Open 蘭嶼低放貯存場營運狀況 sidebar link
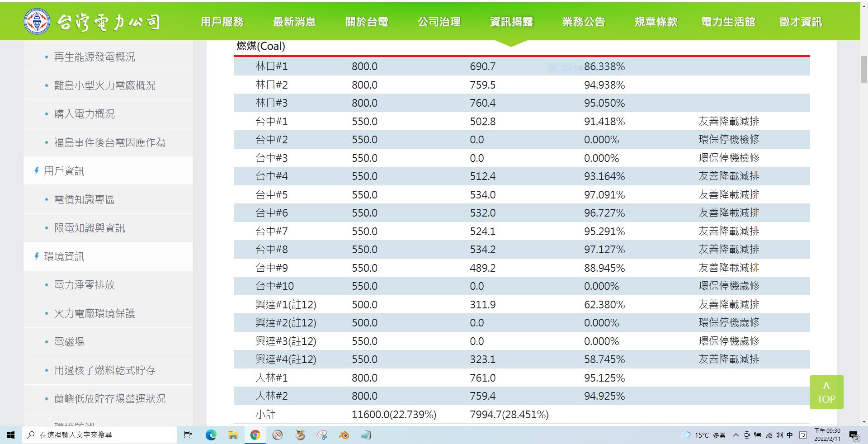 coord(110,399)
